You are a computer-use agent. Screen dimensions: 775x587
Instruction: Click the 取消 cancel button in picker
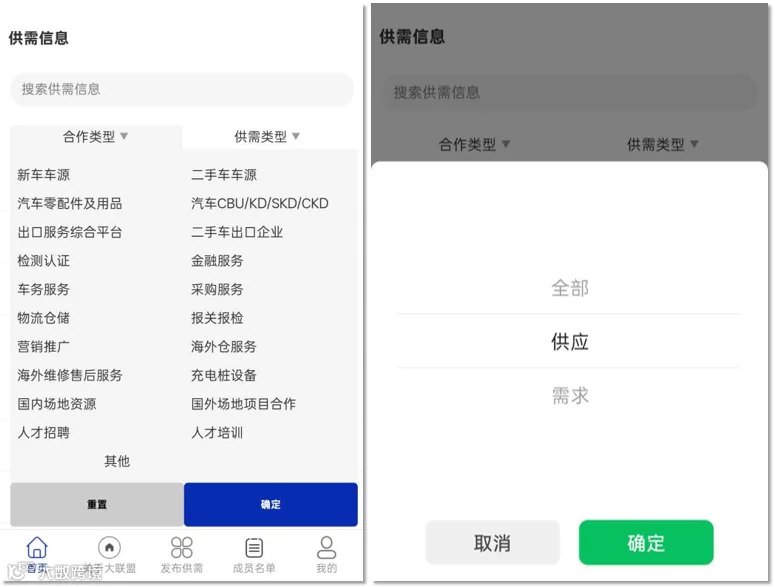coord(492,543)
